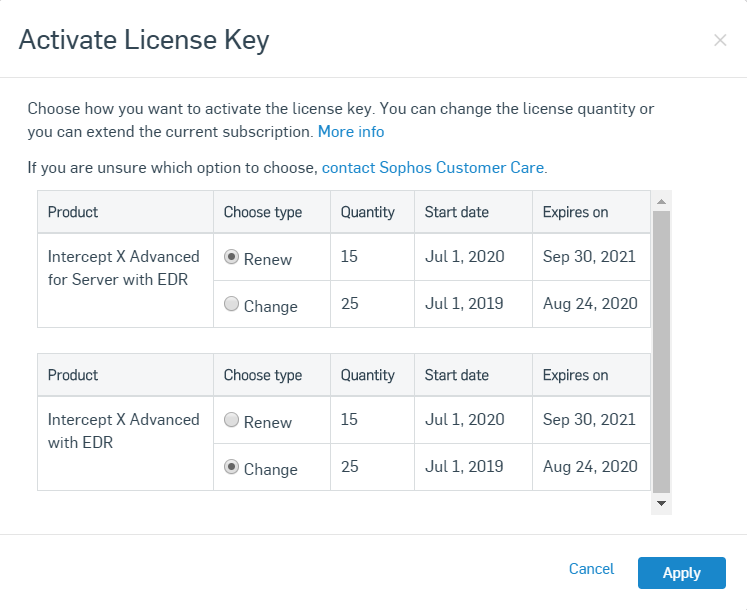Click the scrollbar down arrow
This screenshot has height=610, width=747.
[x=661, y=503]
